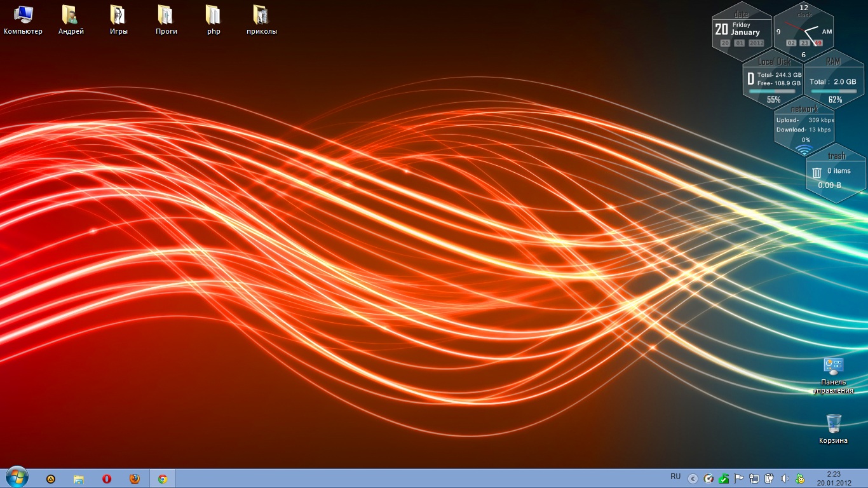
Task: Click the Windows Start button
Action: click(17, 478)
